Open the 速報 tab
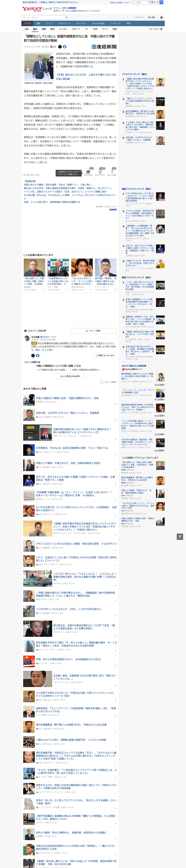 click(x=38, y=23)
